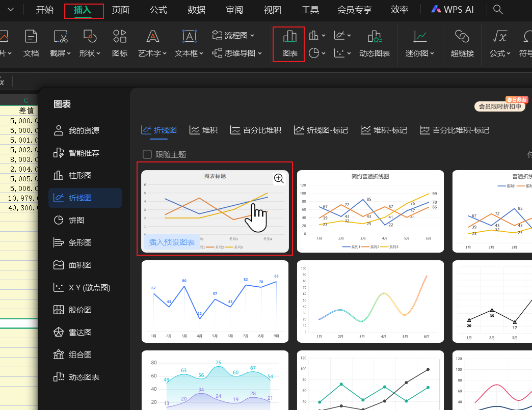Pick the blue line chart with 1月–9月
The image size is (532, 410).
coord(215,302)
